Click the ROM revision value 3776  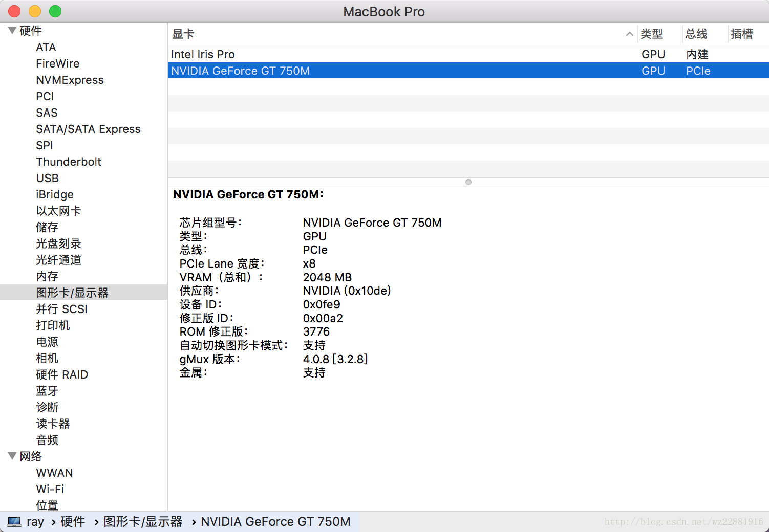pos(316,331)
